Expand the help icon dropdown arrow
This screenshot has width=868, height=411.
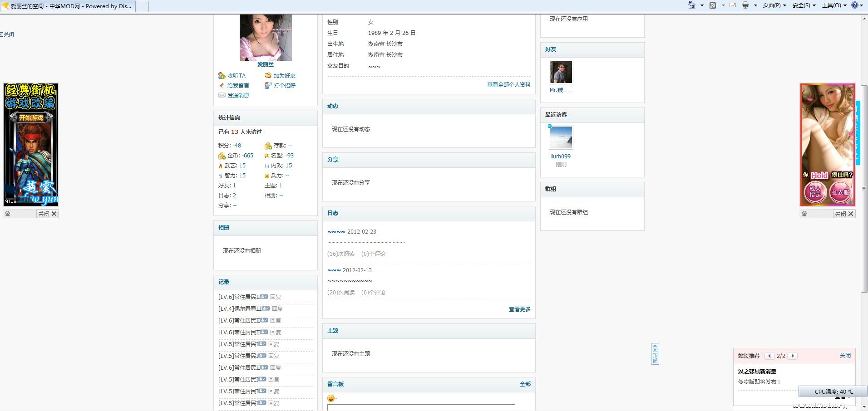tap(862, 5)
